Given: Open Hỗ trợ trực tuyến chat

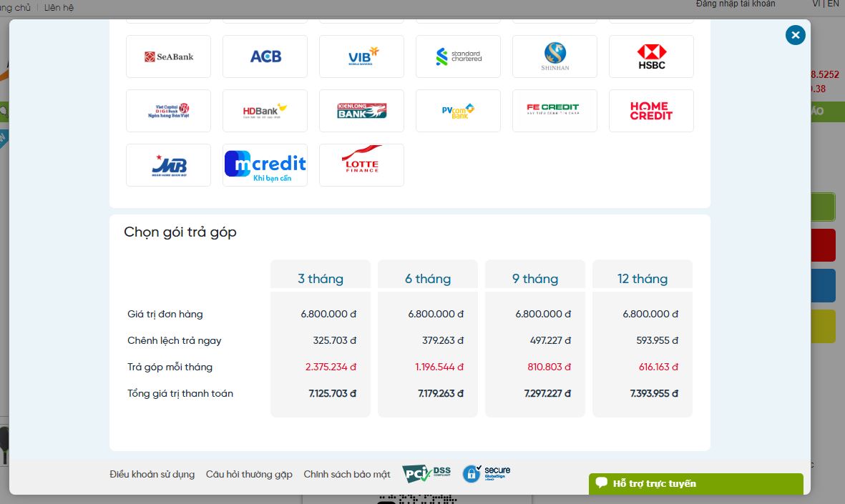Looking at the screenshot, I should (695, 483).
